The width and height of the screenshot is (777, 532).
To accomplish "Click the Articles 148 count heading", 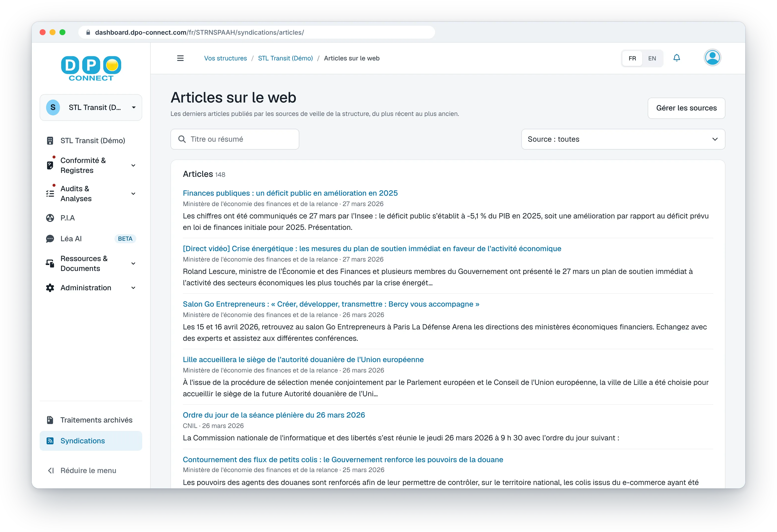I will click(x=204, y=174).
